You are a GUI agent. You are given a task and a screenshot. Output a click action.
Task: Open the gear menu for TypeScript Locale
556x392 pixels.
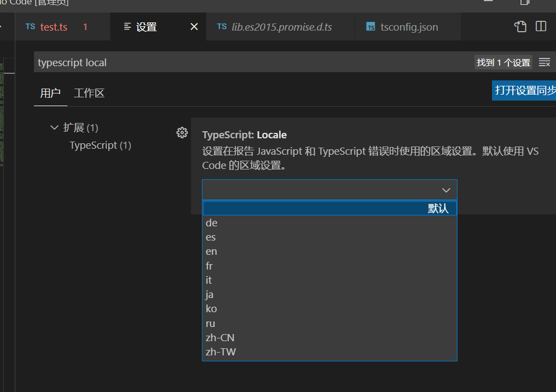pos(182,133)
